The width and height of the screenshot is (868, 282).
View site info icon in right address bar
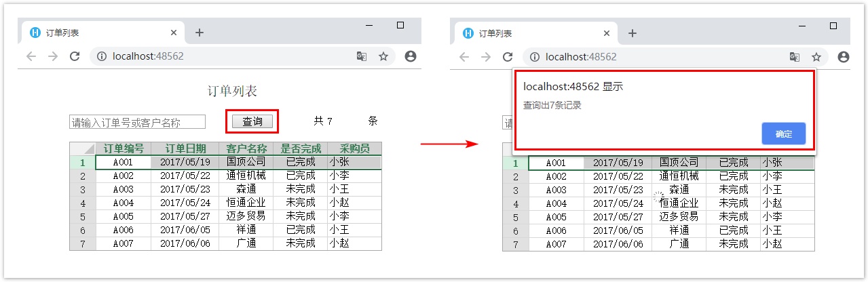point(534,58)
